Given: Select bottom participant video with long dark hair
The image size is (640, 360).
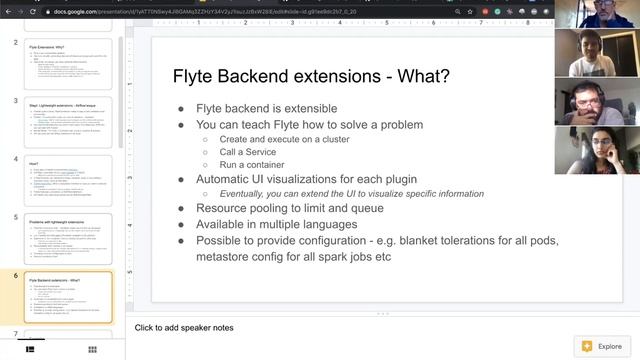Looking at the screenshot, I should (x=597, y=150).
